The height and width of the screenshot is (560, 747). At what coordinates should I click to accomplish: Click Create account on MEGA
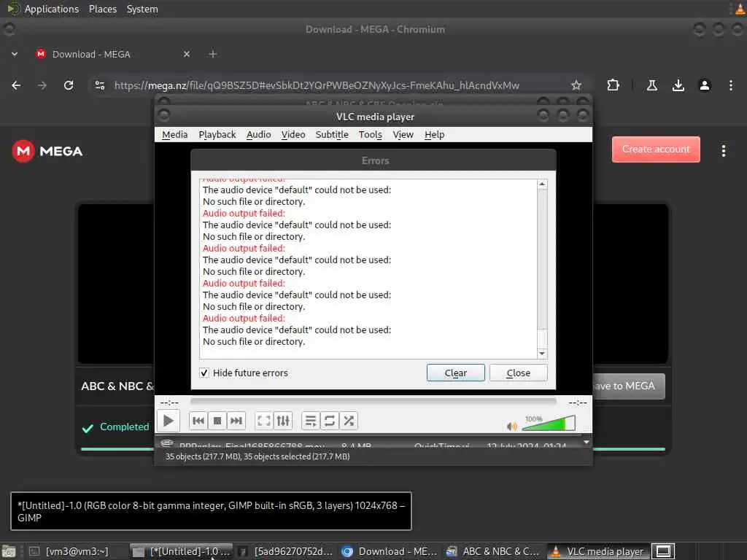(x=656, y=149)
